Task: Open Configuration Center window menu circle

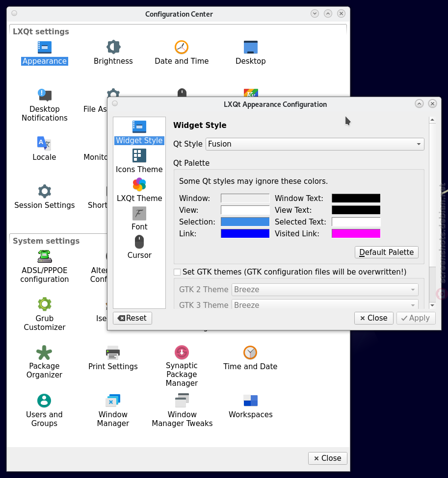Action: coord(14,13)
